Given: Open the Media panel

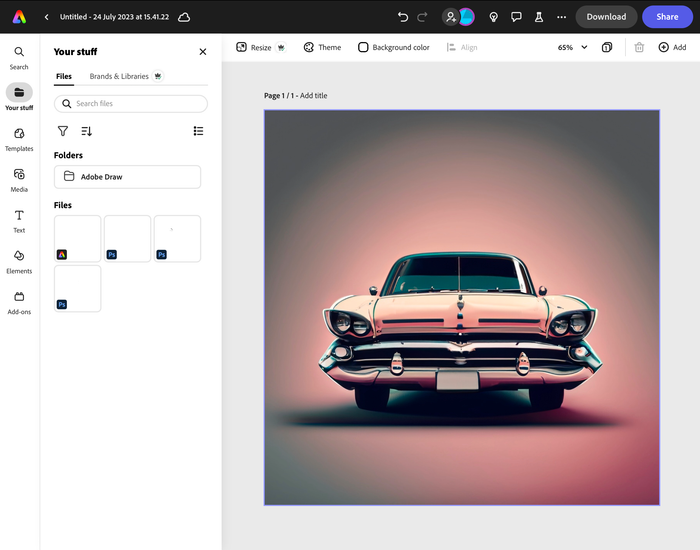Looking at the screenshot, I should click(x=19, y=180).
